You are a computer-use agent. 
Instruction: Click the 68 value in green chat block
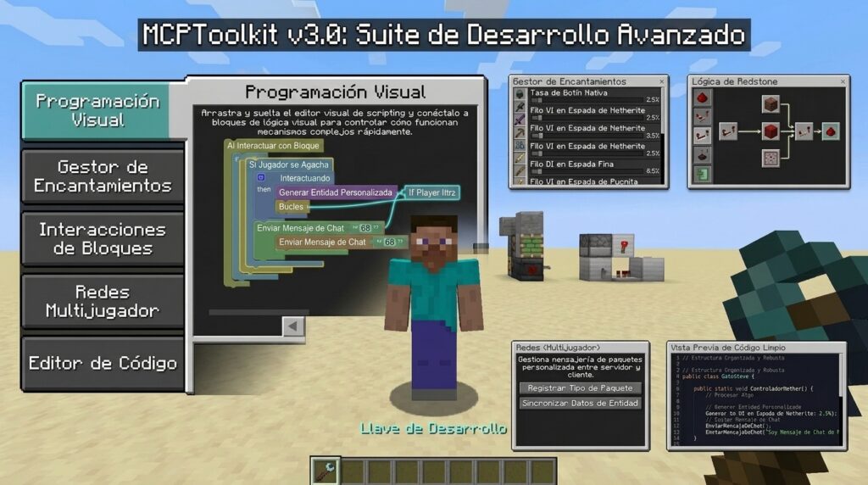coord(364,228)
